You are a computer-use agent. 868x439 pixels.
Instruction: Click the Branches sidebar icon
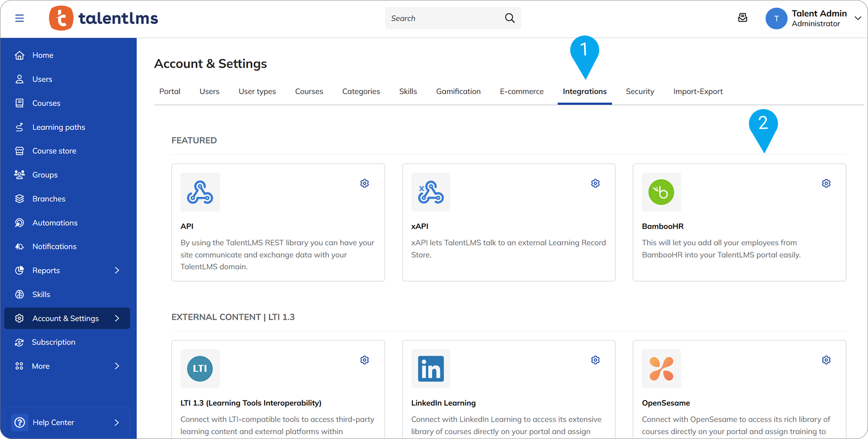[19, 198]
